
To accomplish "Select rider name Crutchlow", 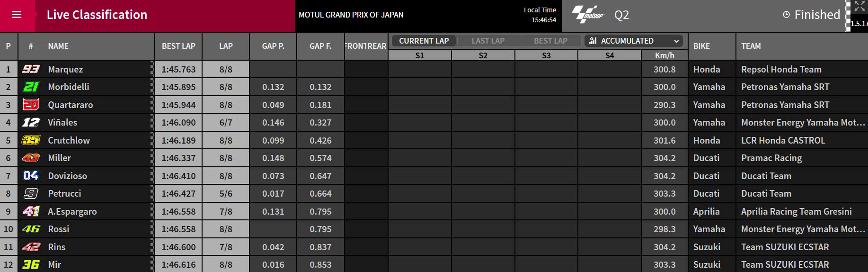I will pos(69,140).
